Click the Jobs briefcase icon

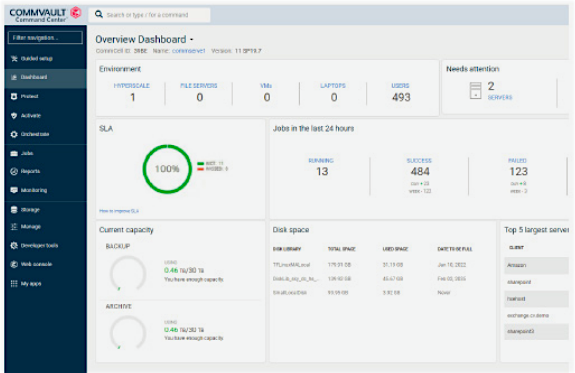pos(14,153)
